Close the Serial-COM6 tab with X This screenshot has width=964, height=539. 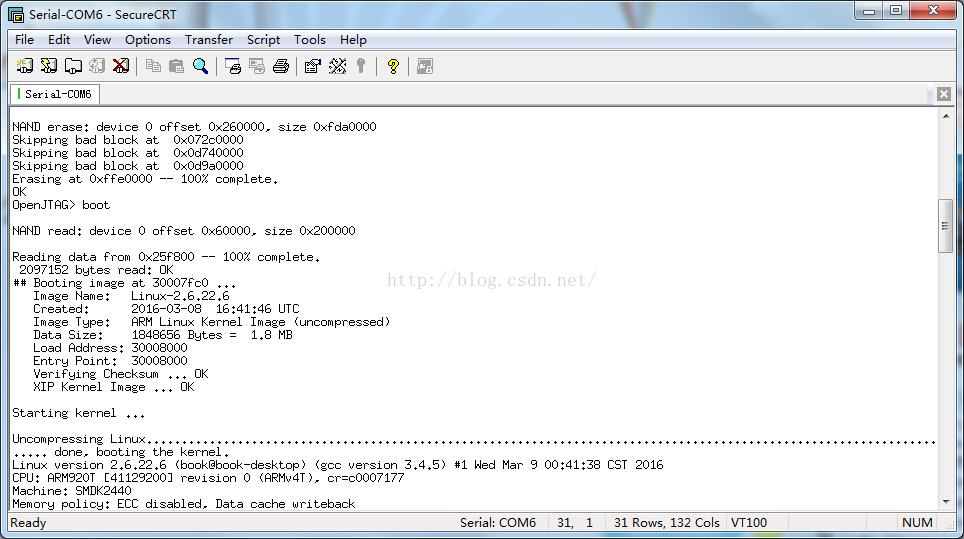pos(944,94)
